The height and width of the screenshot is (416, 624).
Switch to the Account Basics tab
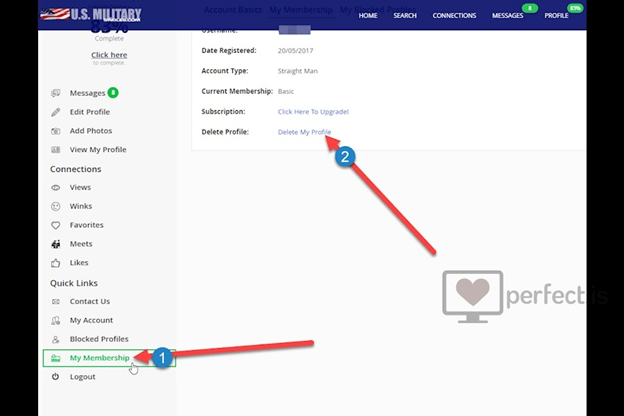233,10
